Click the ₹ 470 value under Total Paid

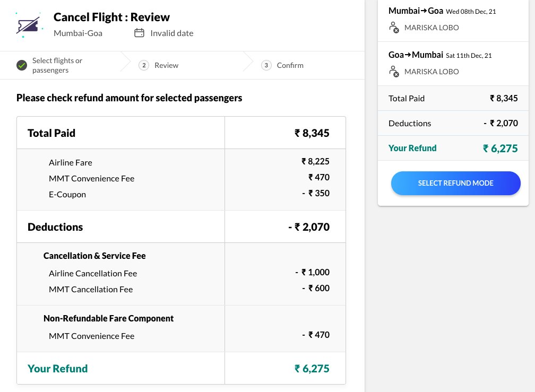318,177
